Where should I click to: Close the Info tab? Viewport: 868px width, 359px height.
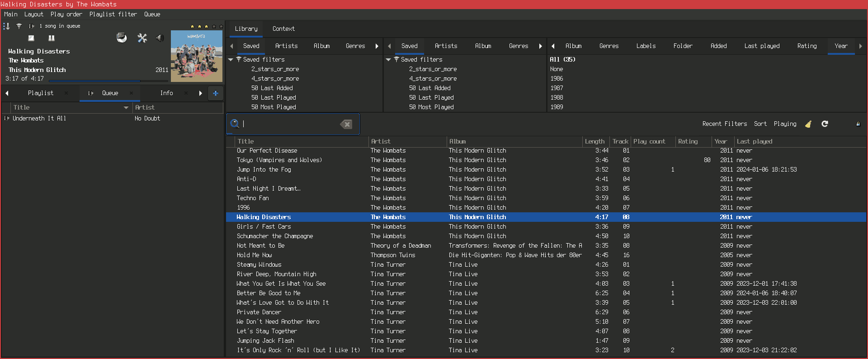tap(185, 93)
